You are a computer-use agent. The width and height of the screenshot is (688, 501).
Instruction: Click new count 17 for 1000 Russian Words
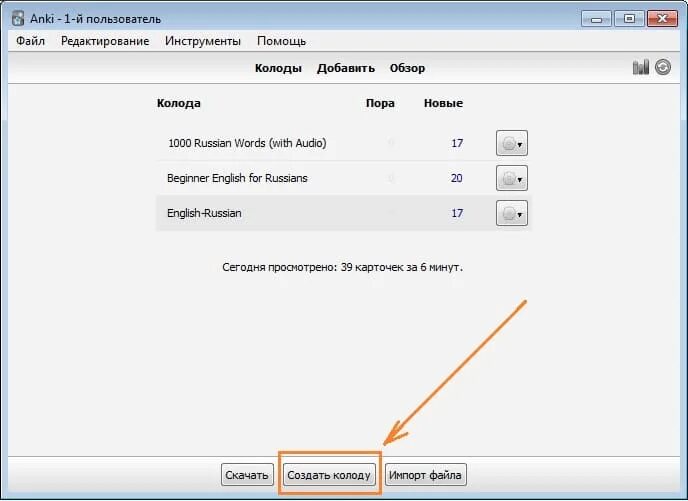pyautogui.click(x=457, y=143)
